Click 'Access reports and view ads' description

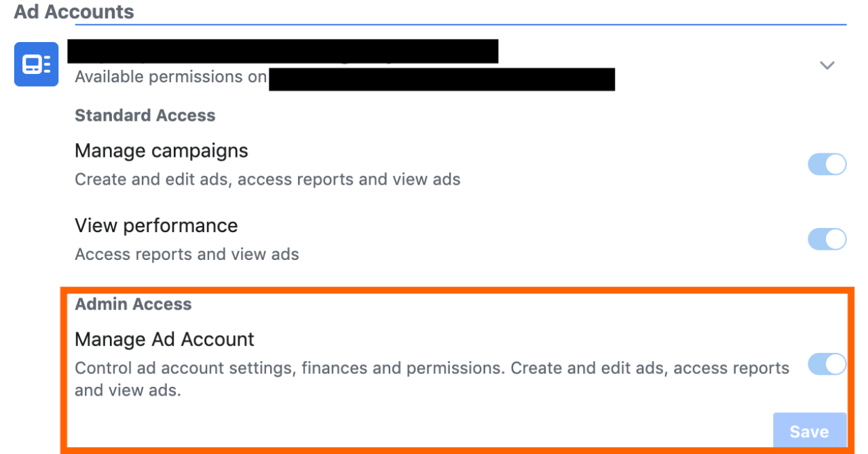coord(187,254)
